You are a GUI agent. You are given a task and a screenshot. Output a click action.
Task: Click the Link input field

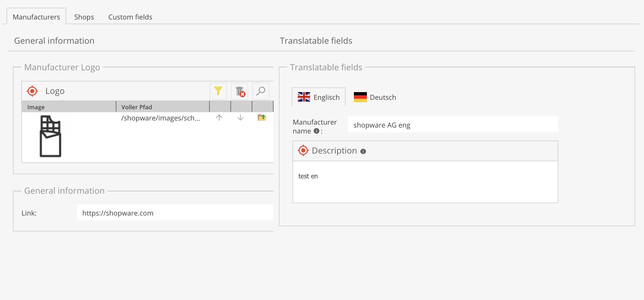[x=175, y=213]
